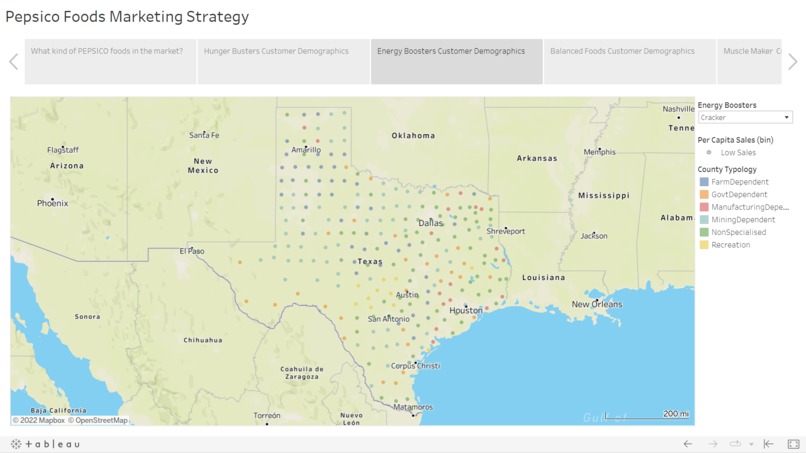Click the 'Low Sales' legend text
This screenshot has width=806, height=453.
(738, 152)
